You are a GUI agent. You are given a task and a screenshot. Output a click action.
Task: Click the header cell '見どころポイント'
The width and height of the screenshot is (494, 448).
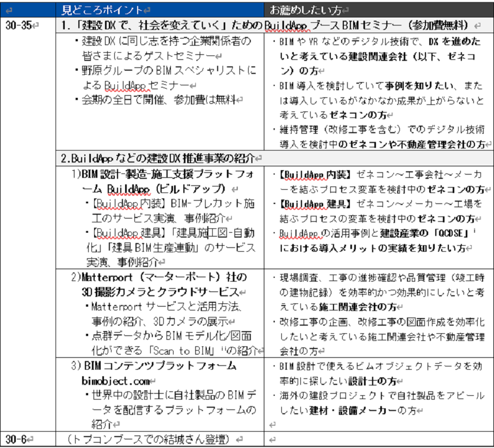pos(160,10)
